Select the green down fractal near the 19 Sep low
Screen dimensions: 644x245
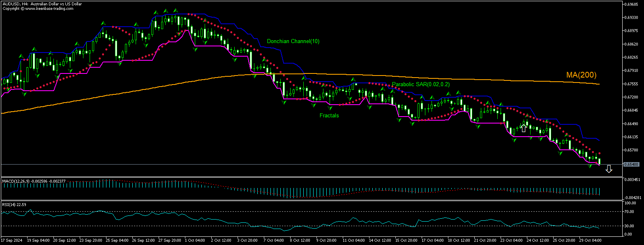[x=24, y=94]
